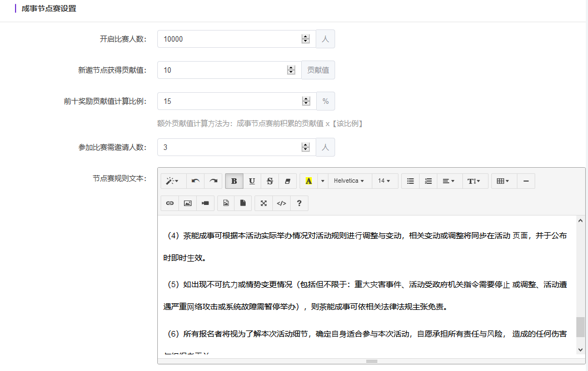
Task: Click the undo icon in editor toolbar
Action: tap(195, 181)
